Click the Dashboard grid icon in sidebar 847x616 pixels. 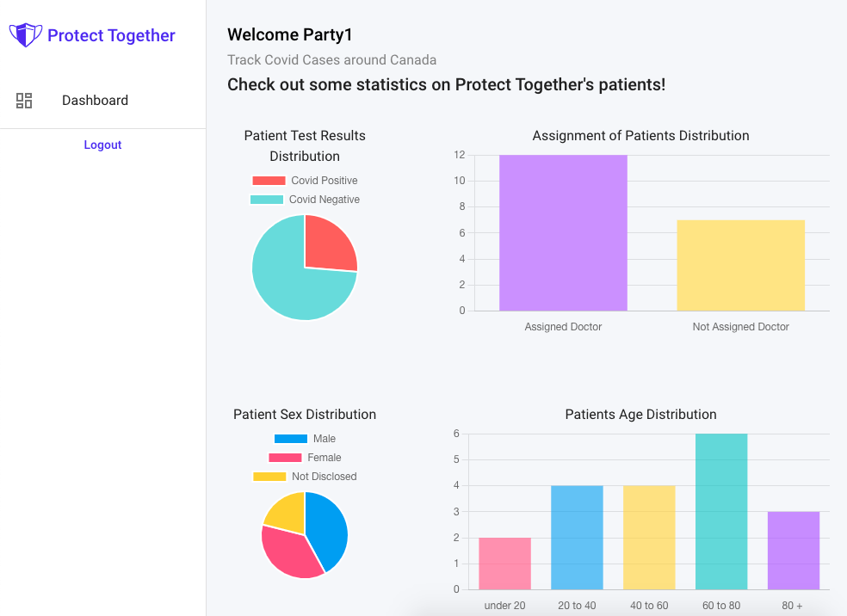(24, 101)
